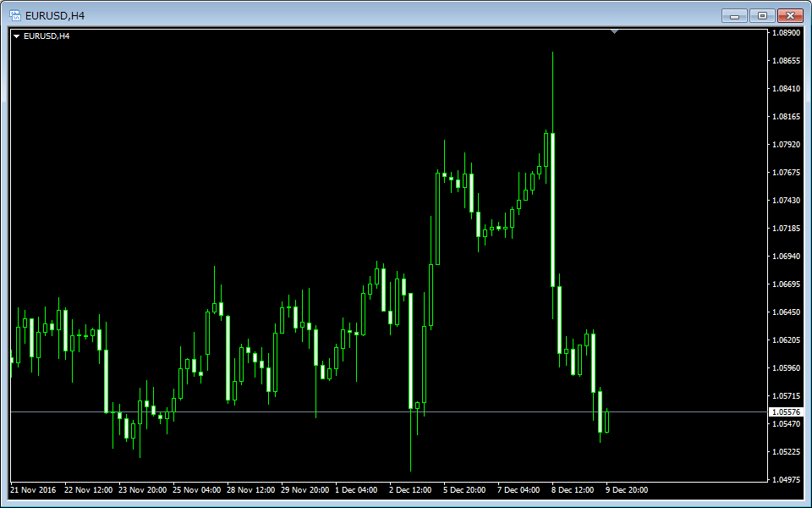
Task: Click the 8 Dec 12:00 time label
Action: [x=573, y=490]
